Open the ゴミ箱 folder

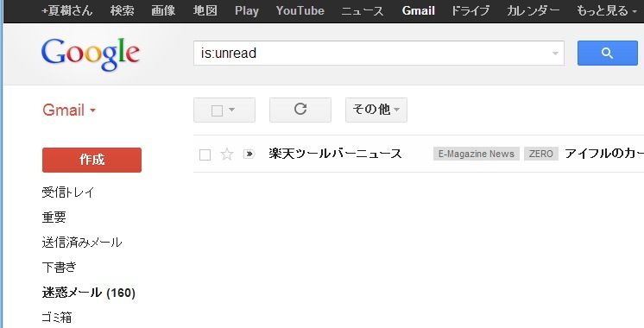pos(57,318)
